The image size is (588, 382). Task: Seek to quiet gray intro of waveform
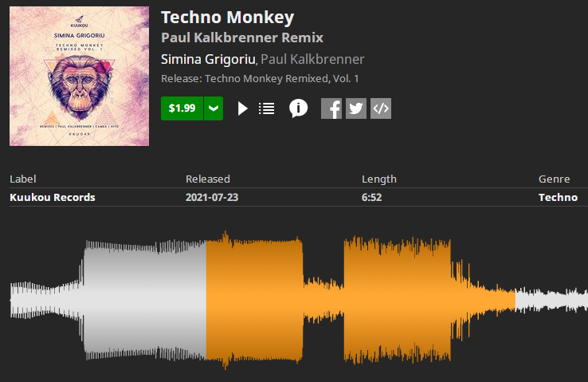[x=45, y=301]
